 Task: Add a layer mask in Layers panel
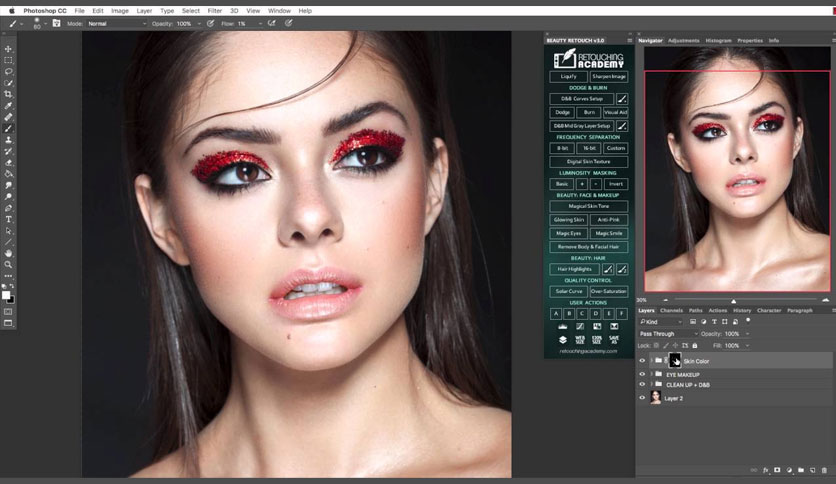(x=777, y=470)
